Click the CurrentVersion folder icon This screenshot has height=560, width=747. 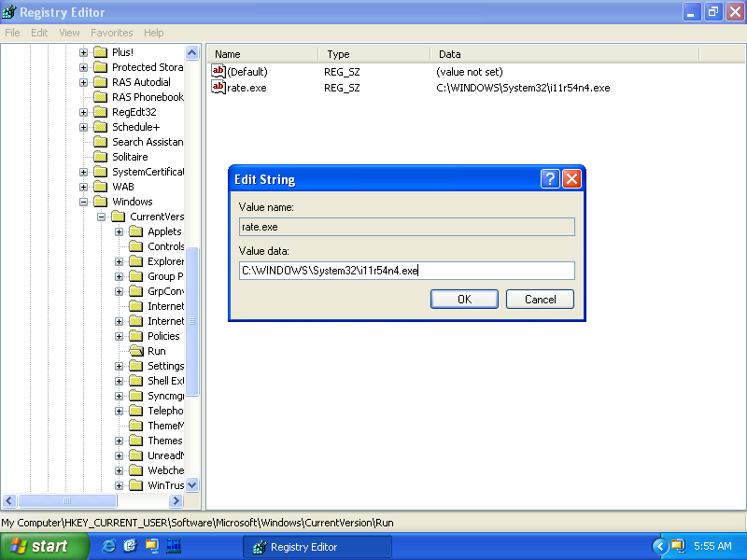click(x=119, y=217)
